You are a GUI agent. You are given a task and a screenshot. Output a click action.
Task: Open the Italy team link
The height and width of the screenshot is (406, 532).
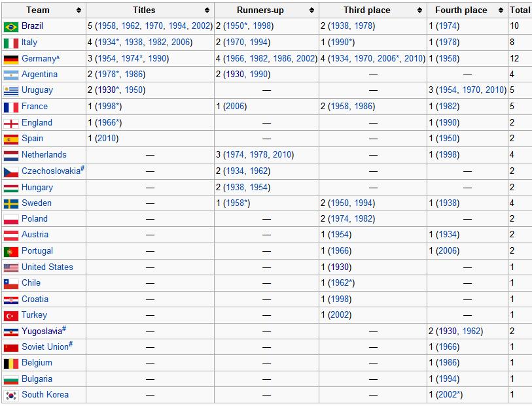pos(29,42)
